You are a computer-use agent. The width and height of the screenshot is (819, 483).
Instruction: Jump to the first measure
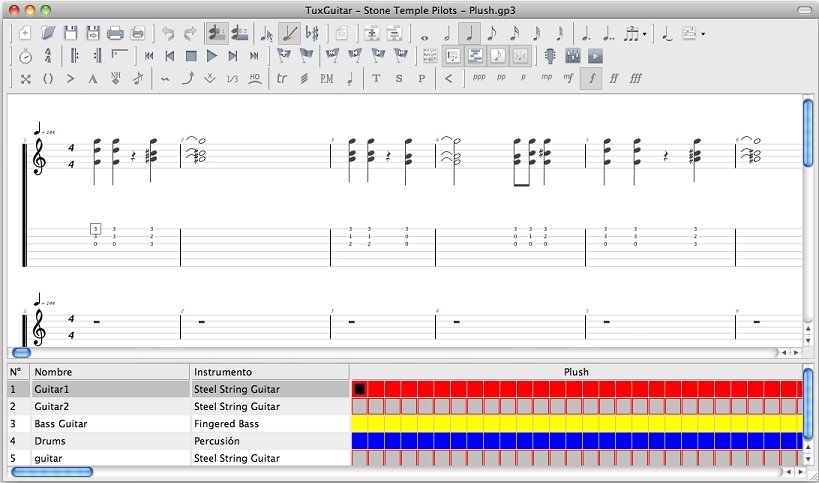click(149, 56)
